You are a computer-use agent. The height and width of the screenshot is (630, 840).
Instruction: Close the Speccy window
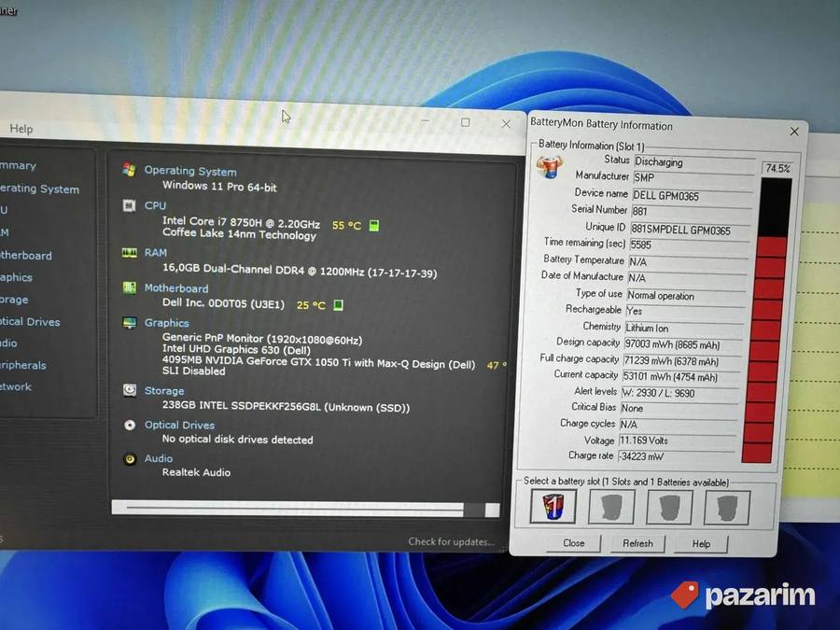506,124
